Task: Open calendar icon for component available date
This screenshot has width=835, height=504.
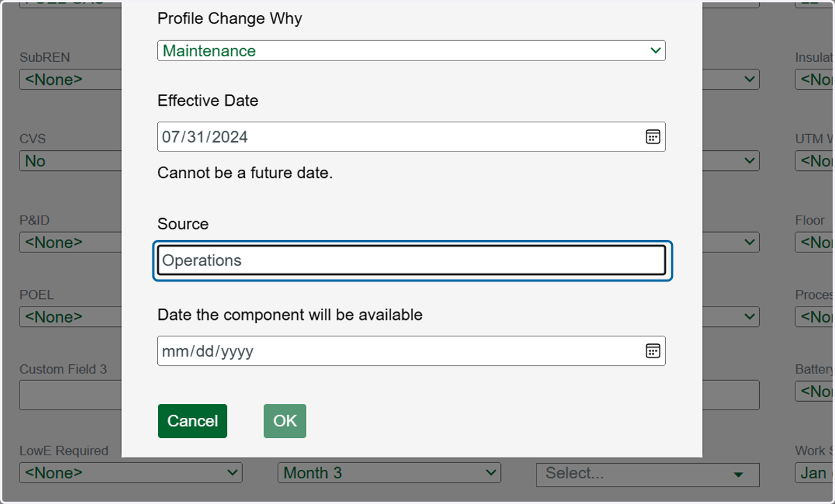Action: [653, 351]
